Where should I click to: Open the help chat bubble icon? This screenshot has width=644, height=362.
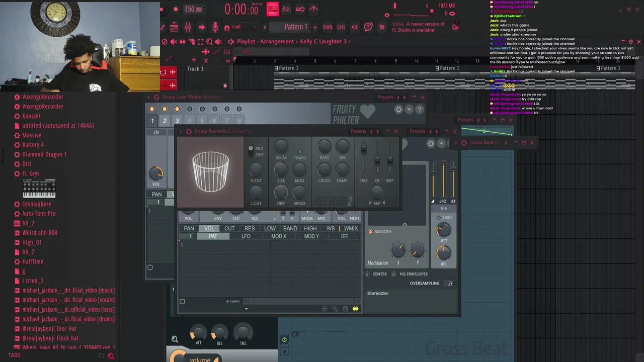pyautogui.click(x=368, y=27)
